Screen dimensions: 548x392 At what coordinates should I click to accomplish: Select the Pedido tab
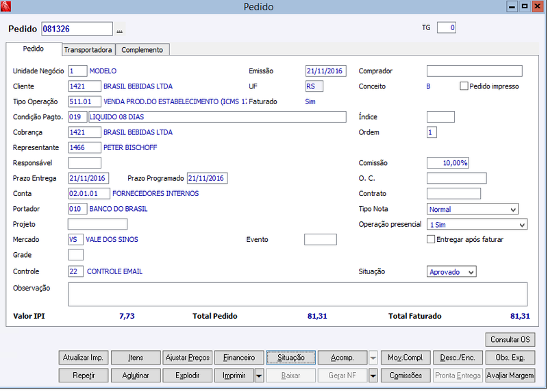[x=34, y=49]
